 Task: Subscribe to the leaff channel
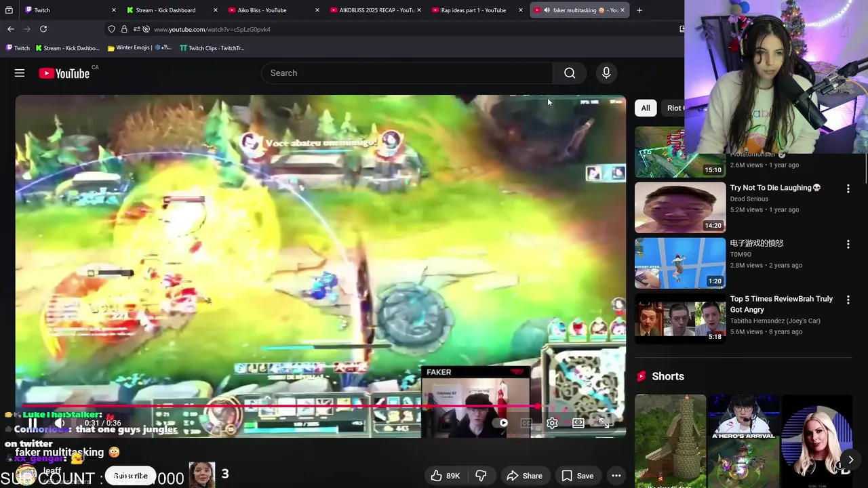(x=130, y=476)
